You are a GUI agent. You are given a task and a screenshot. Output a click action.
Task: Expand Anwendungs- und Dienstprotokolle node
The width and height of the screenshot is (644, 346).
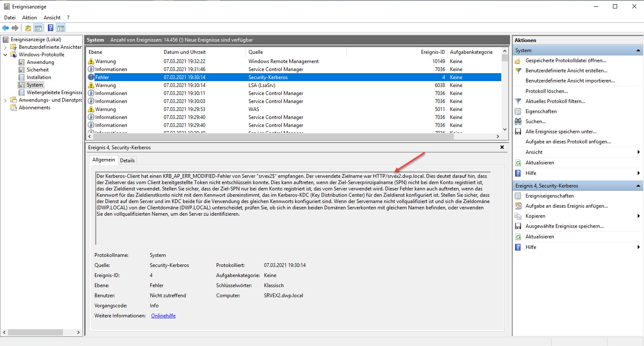pos(5,100)
